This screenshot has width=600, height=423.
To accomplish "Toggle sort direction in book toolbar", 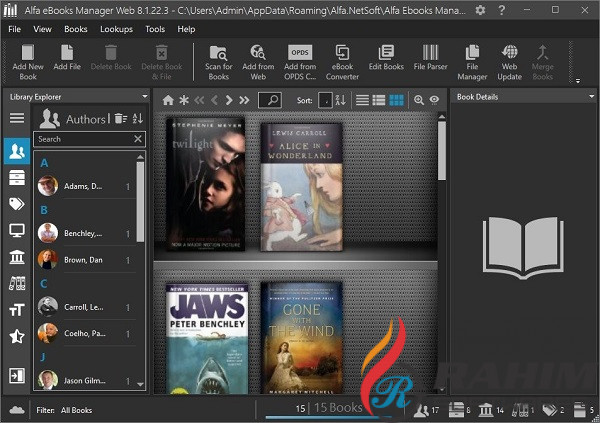I will (341, 100).
